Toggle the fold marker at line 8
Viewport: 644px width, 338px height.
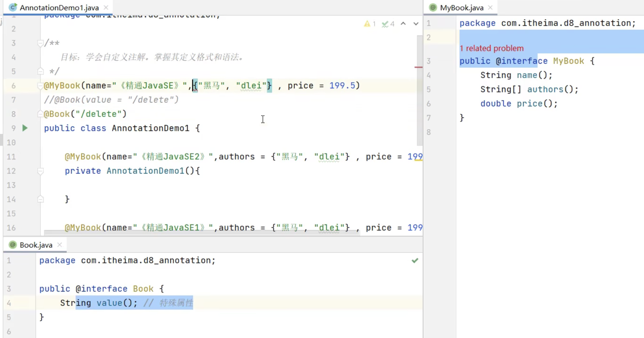40,114
